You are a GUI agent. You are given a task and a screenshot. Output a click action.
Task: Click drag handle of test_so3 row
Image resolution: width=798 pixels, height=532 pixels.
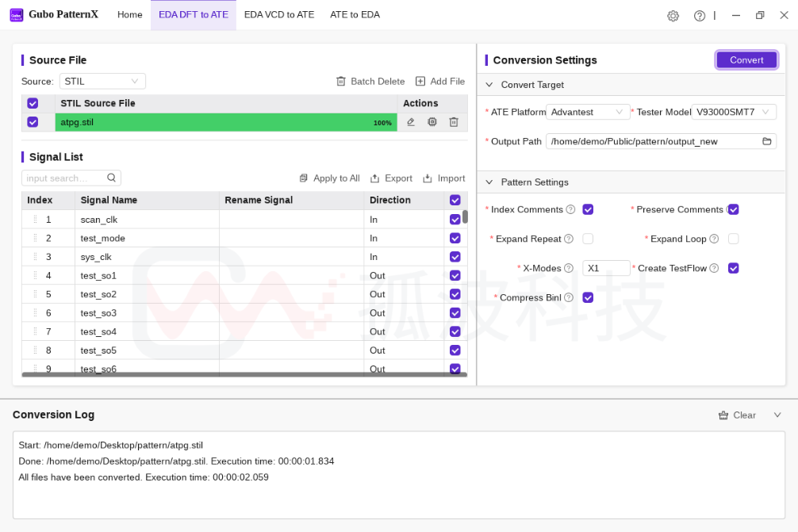coord(35,313)
